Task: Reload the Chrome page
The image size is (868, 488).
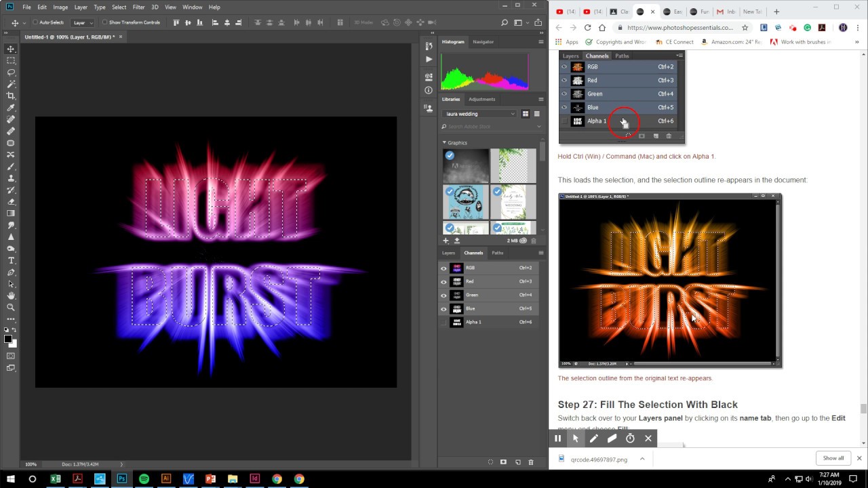Action: tap(587, 28)
